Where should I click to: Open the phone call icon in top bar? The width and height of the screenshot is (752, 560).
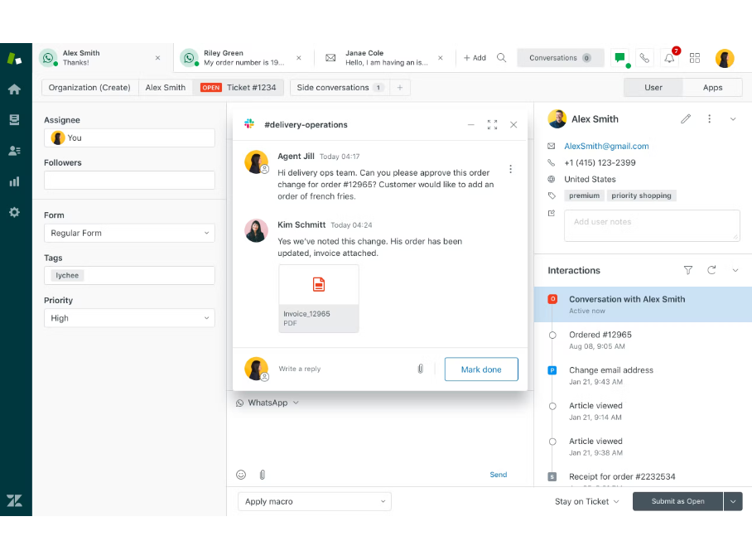pyautogui.click(x=644, y=58)
